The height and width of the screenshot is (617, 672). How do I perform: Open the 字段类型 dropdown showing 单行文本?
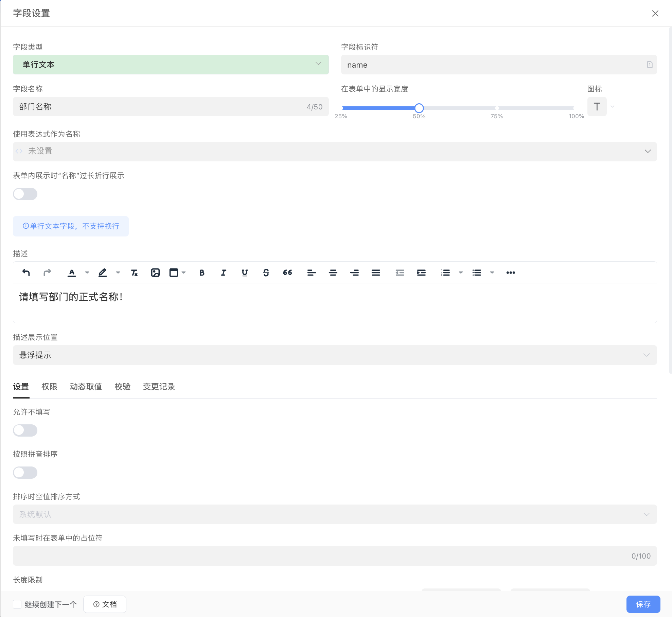click(x=171, y=65)
